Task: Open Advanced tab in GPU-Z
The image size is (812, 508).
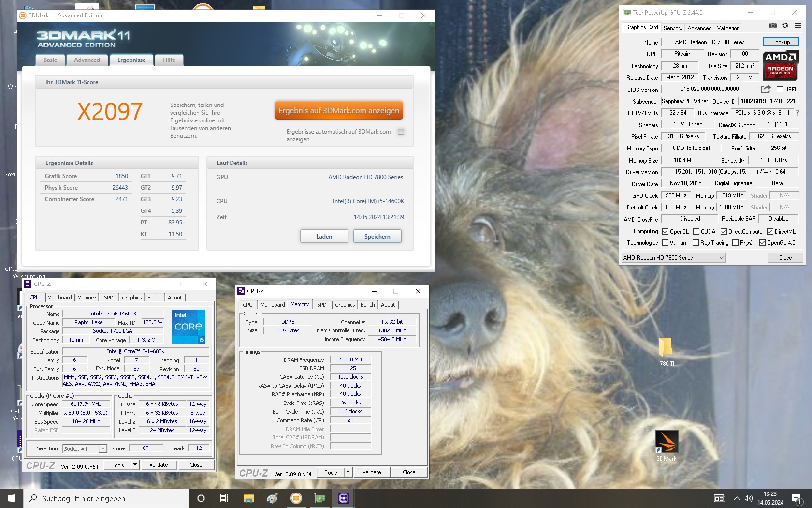Action: (699, 28)
